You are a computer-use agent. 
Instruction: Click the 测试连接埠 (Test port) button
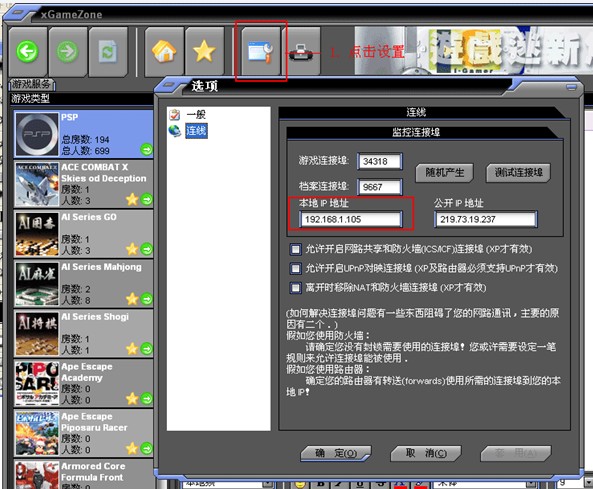tap(518, 173)
